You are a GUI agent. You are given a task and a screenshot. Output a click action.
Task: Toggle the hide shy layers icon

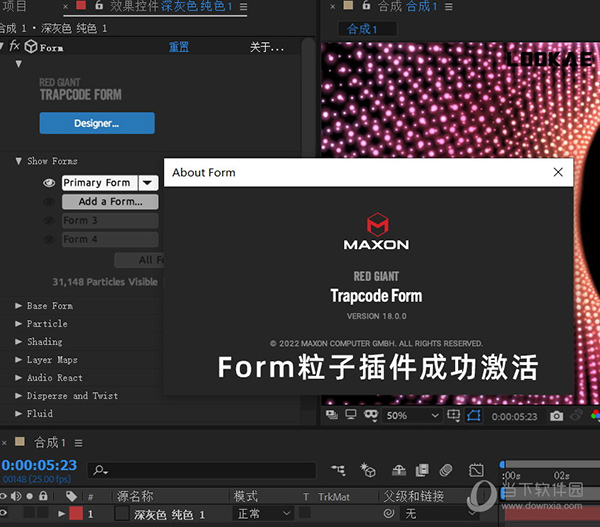pyautogui.click(x=399, y=470)
